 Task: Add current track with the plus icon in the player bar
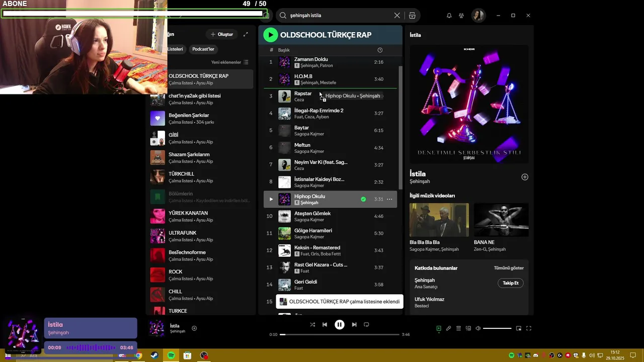pyautogui.click(x=194, y=328)
